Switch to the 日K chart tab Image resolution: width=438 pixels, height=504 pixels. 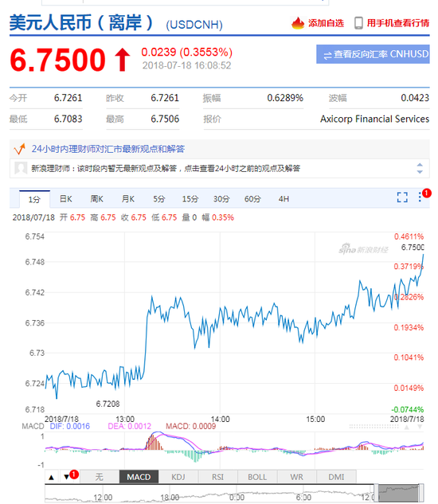tap(66, 199)
